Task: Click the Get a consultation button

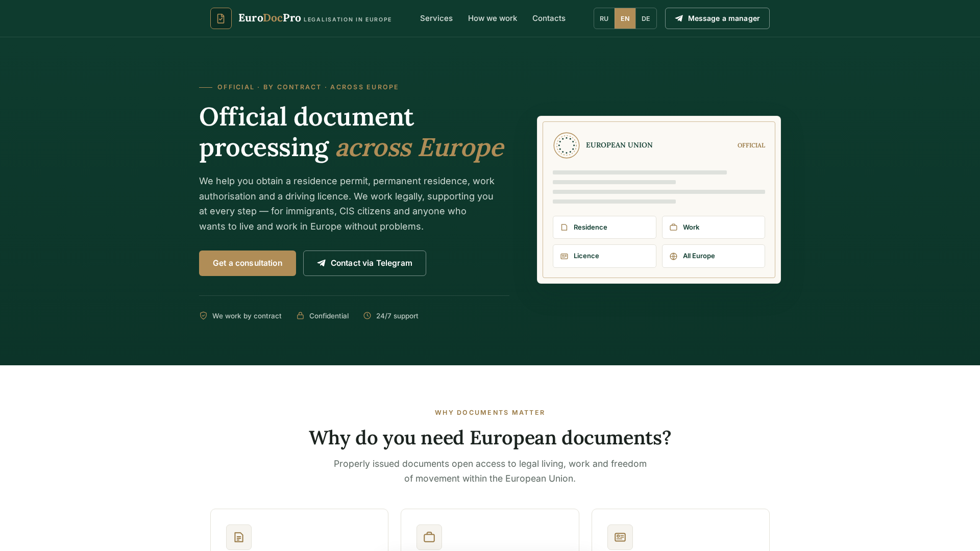Action: (x=248, y=263)
